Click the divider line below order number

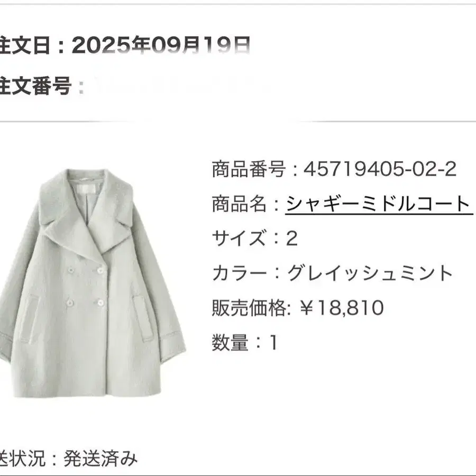point(238,122)
